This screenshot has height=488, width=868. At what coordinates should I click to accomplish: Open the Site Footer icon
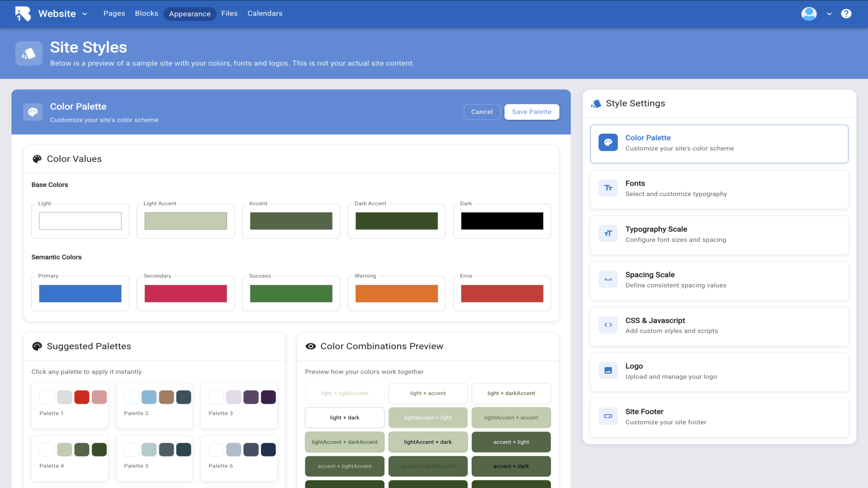608,416
